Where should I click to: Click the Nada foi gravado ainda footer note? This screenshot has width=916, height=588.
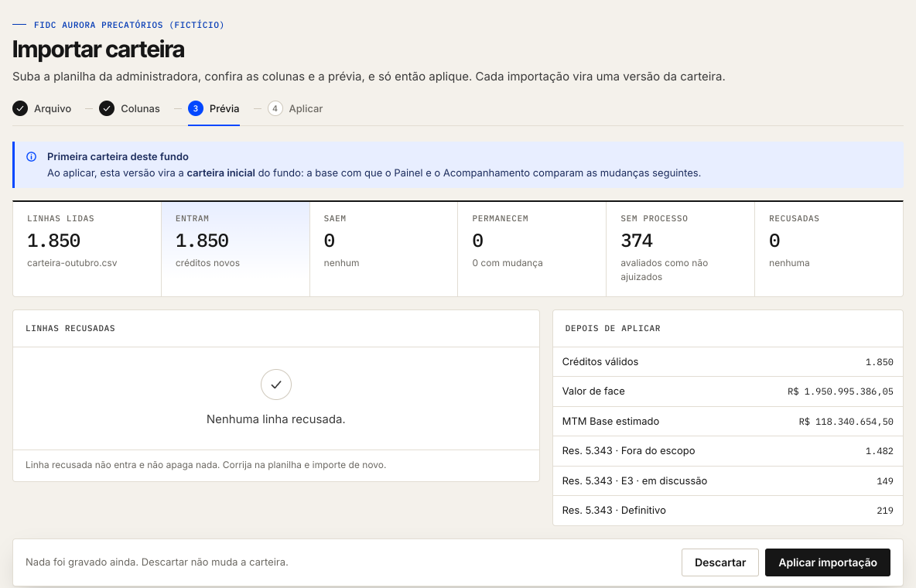[156, 562]
